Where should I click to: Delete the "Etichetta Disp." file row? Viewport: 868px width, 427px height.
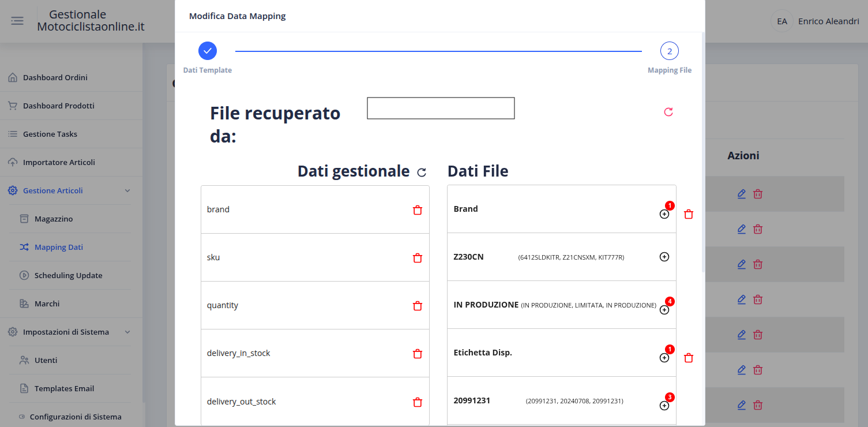(x=688, y=358)
